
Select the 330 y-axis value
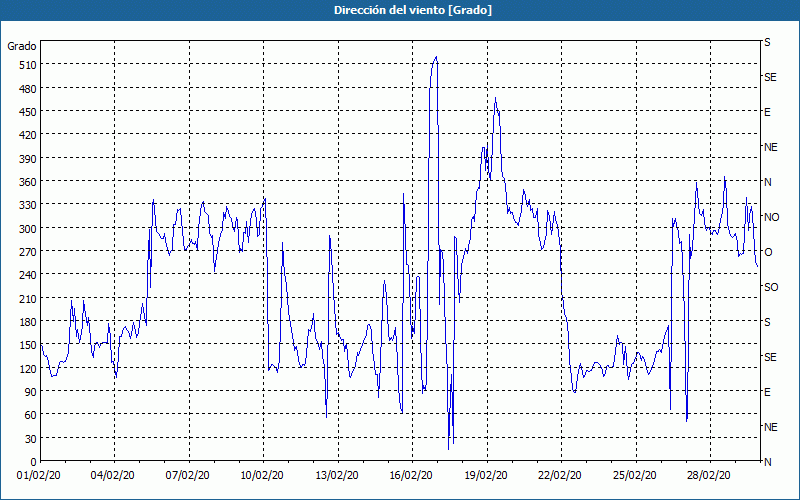[27, 205]
